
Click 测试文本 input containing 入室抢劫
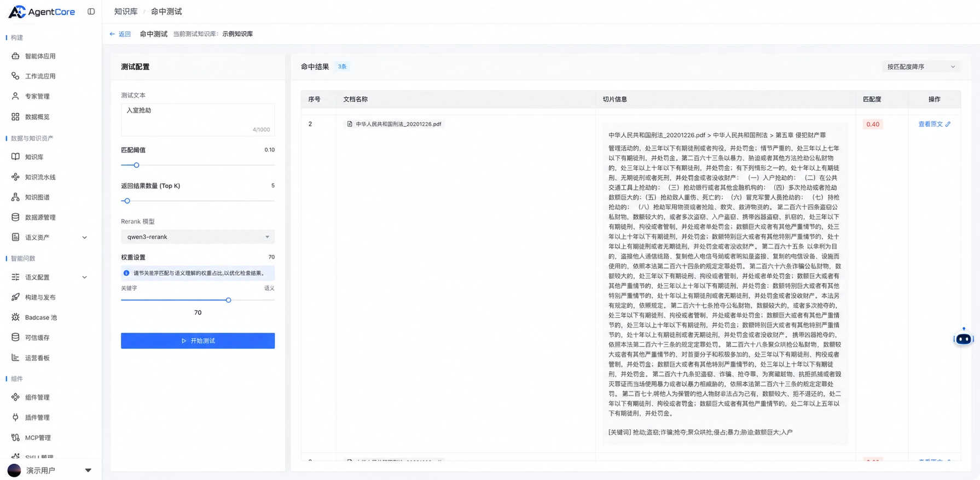click(198, 120)
